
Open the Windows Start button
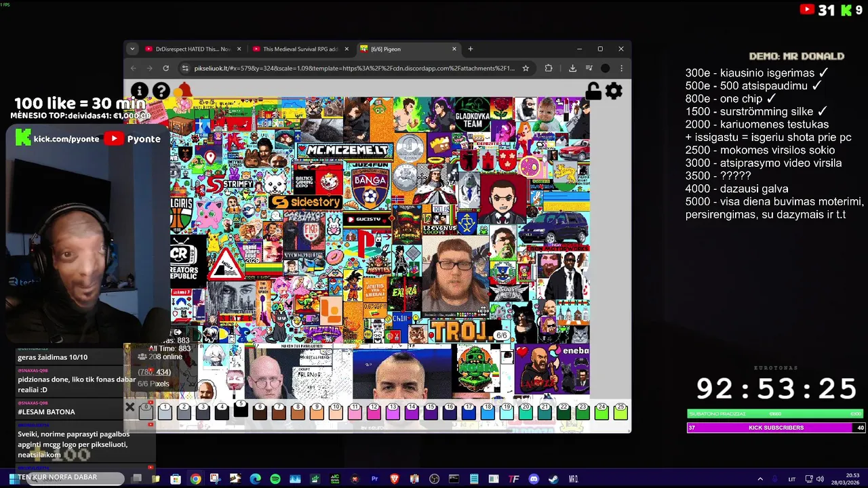tap(13, 479)
